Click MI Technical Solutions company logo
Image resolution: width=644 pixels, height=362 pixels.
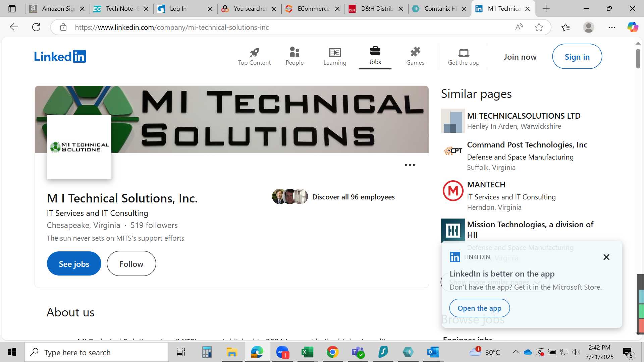(x=79, y=147)
